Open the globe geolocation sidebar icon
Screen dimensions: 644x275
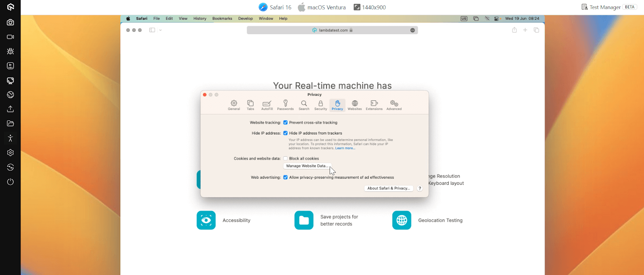[x=10, y=95]
